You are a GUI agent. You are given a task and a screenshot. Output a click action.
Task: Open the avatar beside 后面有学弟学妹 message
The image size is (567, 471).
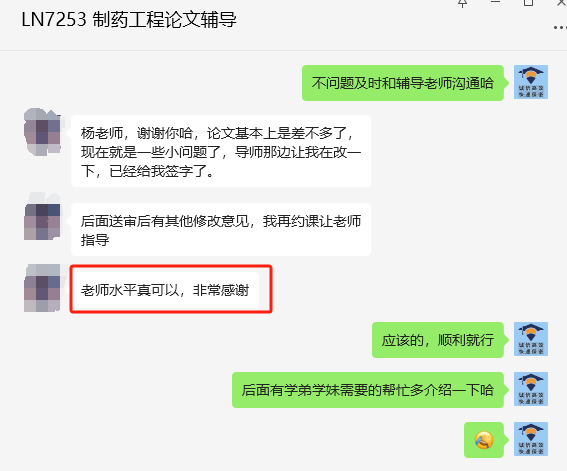[531, 389]
